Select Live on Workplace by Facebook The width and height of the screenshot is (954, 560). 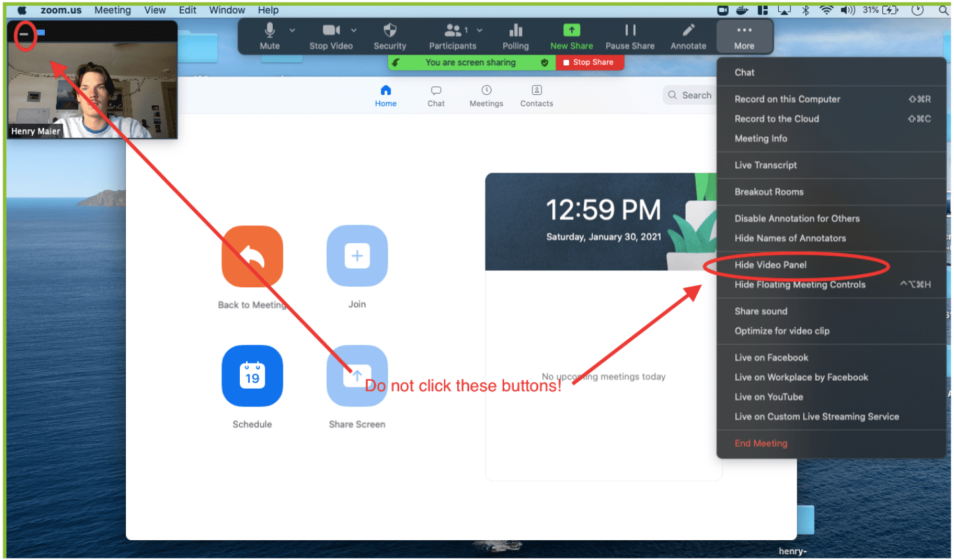coord(831,378)
